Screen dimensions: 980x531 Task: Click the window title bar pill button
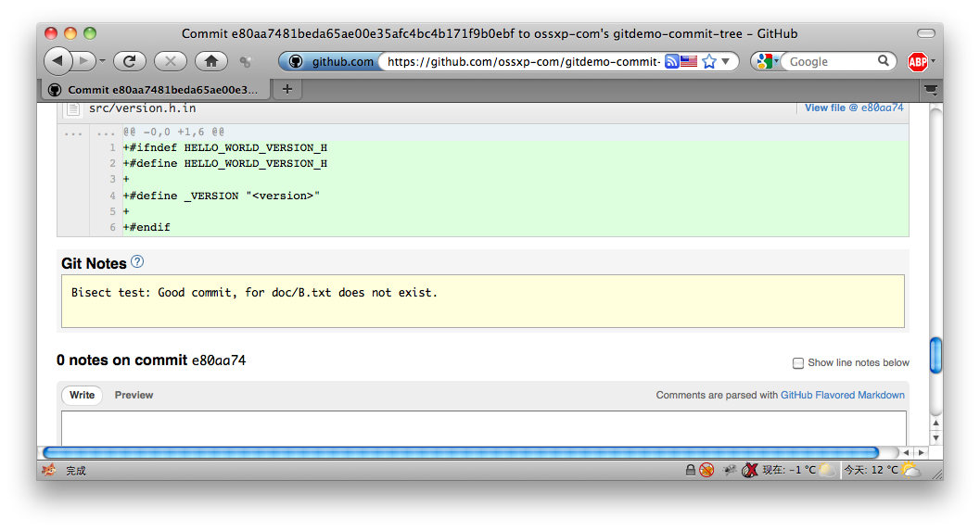925,33
